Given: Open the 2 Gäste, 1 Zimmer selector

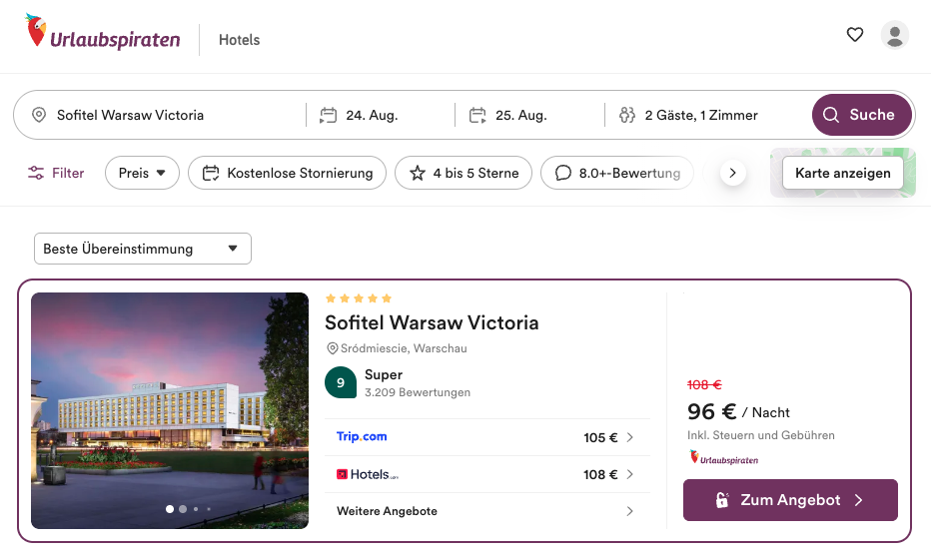Looking at the screenshot, I should pyautogui.click(x=701, y=115).
